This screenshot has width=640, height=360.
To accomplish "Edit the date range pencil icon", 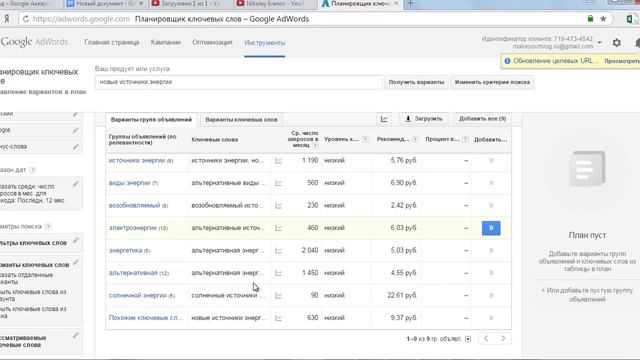I will coord(76,184).
